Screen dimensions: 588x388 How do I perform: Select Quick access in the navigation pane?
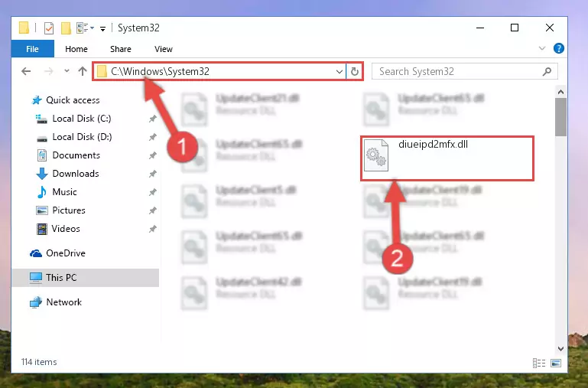73,100
